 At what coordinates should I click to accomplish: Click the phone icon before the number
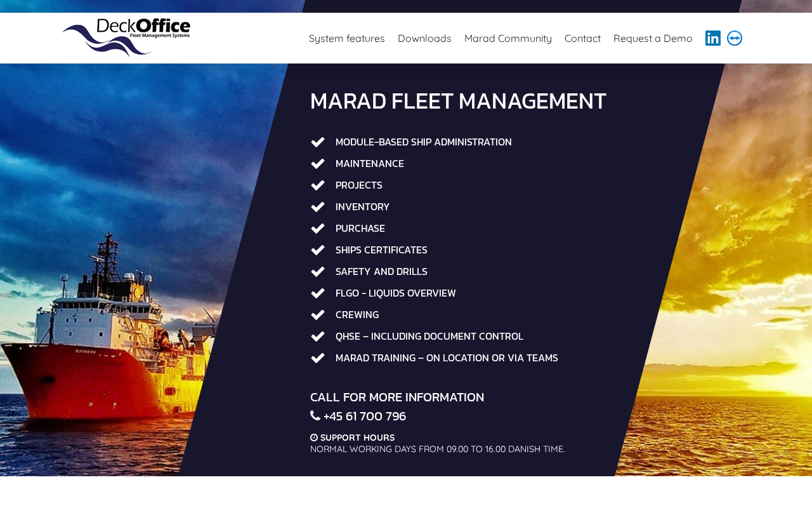click(315, 416)
